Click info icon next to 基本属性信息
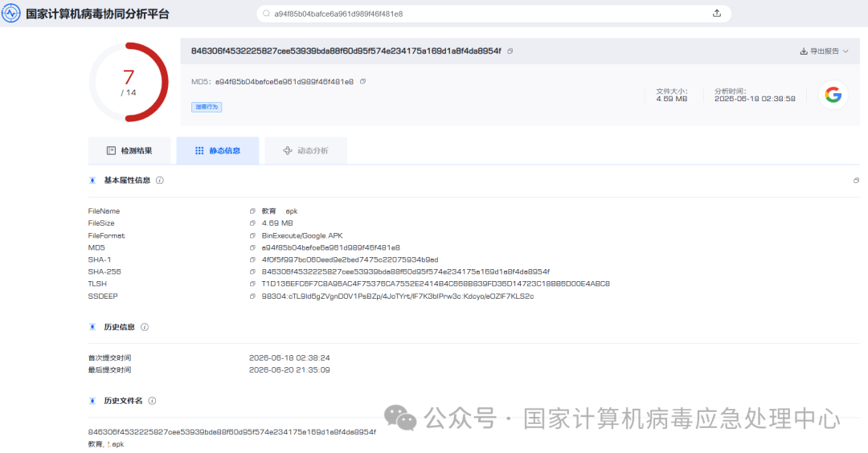This screenshot has width=868, height=453. tap(159, 180)
